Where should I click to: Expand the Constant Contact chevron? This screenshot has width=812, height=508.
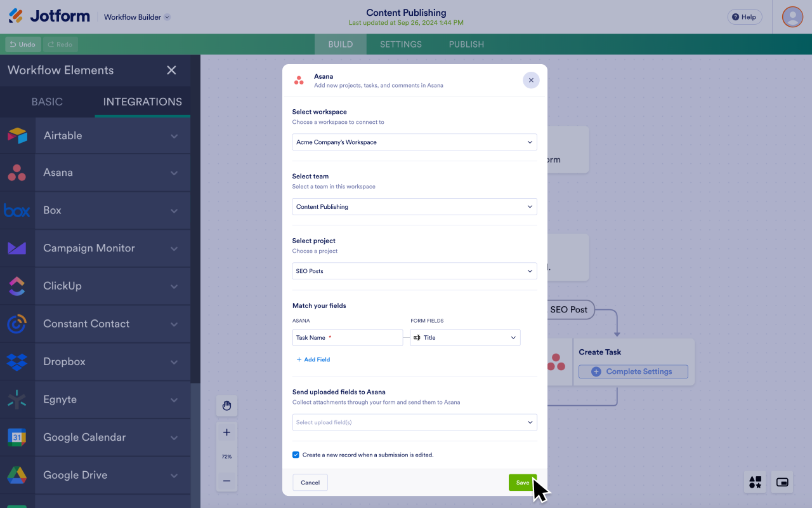click(x=174, y=324)
